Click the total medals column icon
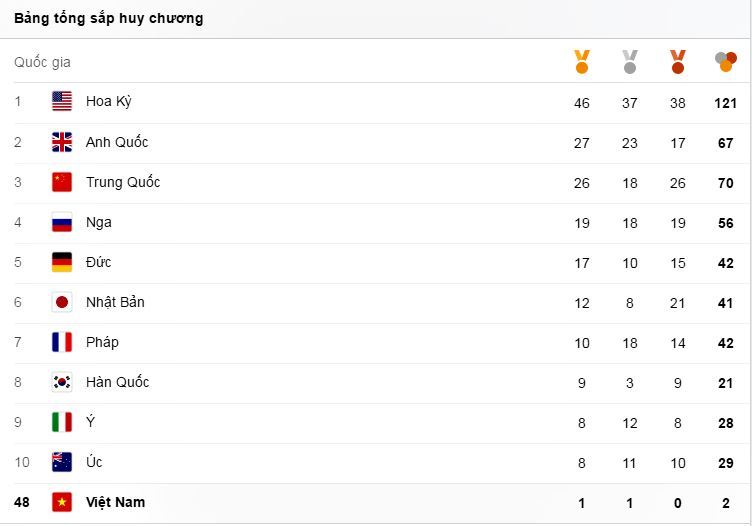This screenshot has height=526, width=752. (726, 62)
